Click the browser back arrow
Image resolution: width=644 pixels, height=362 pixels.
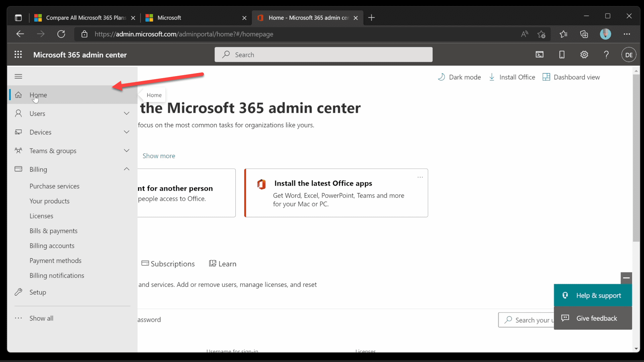[20, 34]
